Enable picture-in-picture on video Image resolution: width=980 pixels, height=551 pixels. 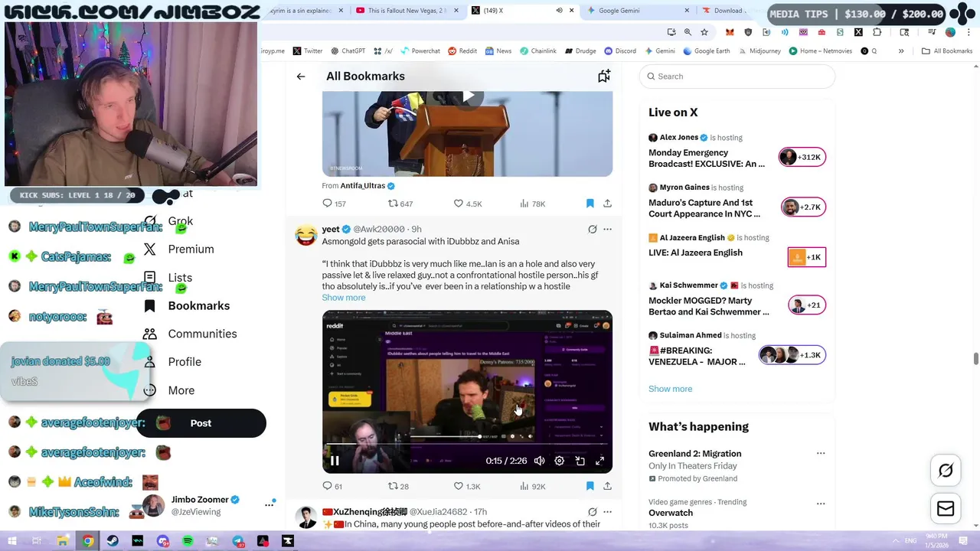click(580, 461)
